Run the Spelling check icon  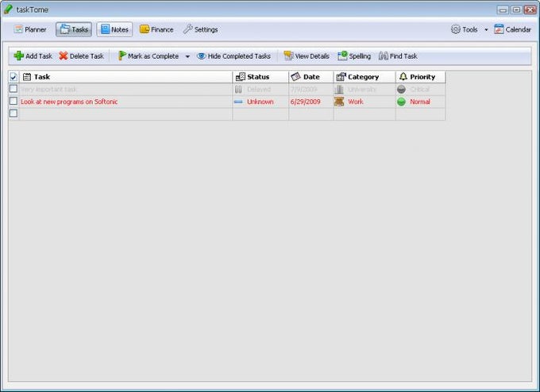tap(342, 56)
